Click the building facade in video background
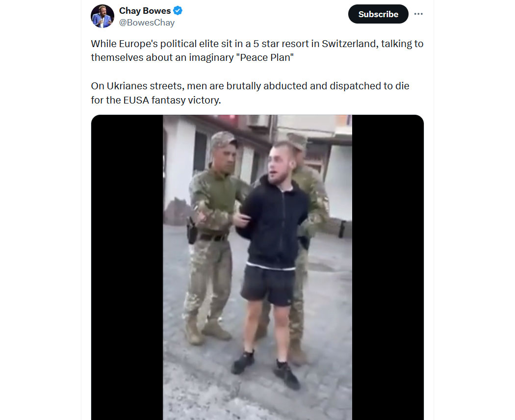Image resolution: width=515 pixels, height=420 pixels. click(184, 158)
